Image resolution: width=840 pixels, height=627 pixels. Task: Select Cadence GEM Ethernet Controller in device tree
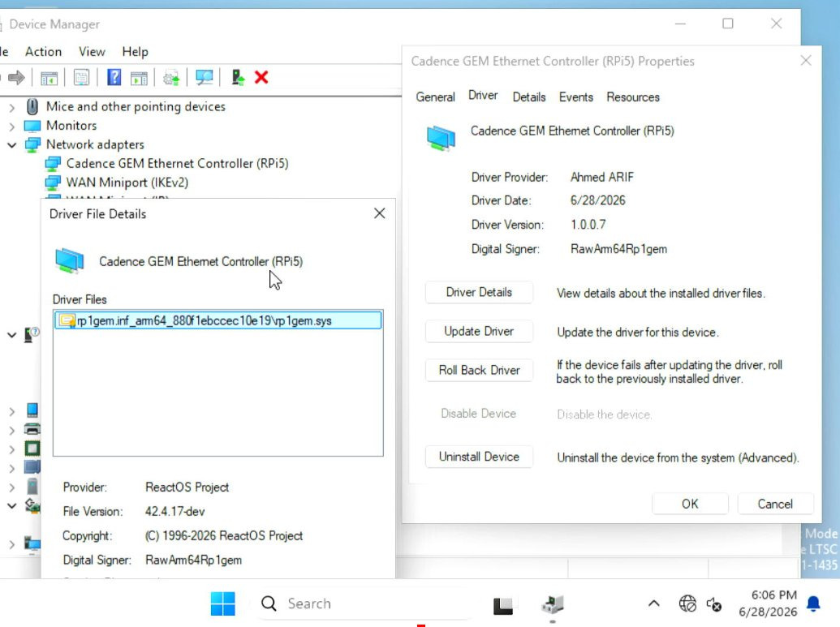tap(177, 163)
